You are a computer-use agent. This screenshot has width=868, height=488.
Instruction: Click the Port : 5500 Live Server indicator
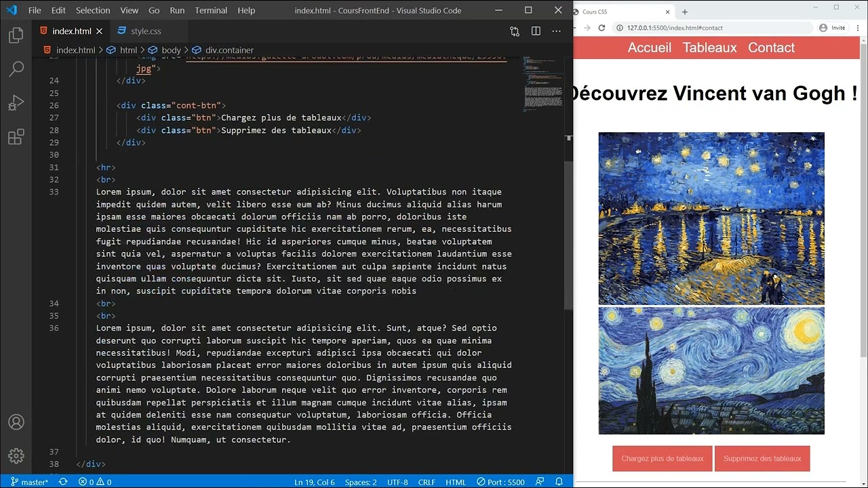coord(500,482)
